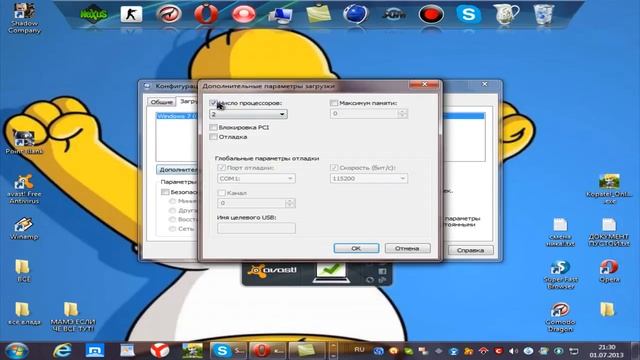Toggle the Порт отладки checkbox
640x360 pixels.
coord(221,168)
